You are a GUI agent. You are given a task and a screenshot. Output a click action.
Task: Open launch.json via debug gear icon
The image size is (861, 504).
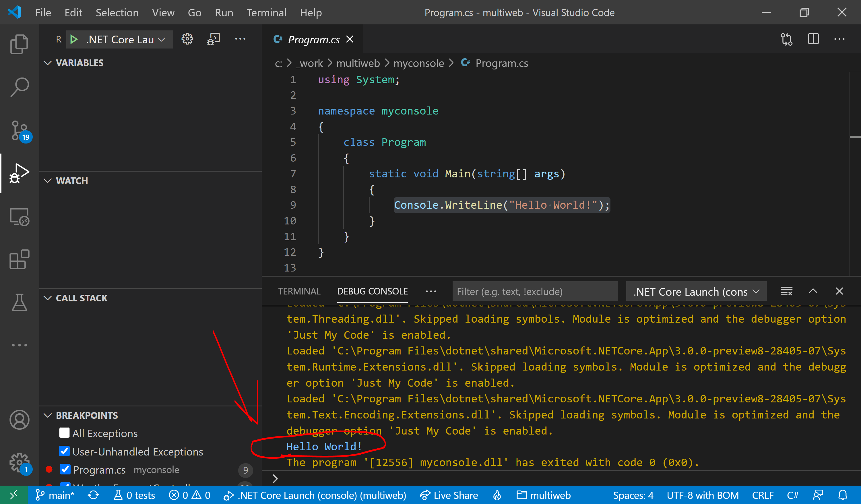[187, 39]
